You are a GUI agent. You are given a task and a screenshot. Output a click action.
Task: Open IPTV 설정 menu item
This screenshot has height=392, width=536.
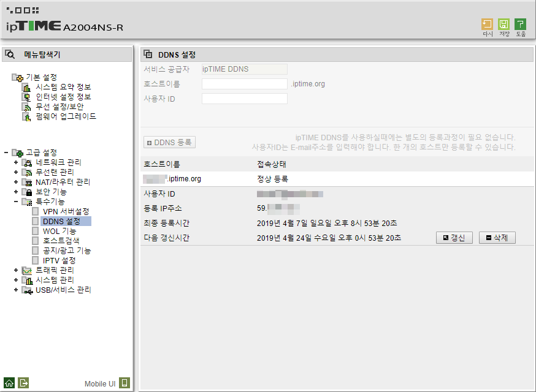59,260
